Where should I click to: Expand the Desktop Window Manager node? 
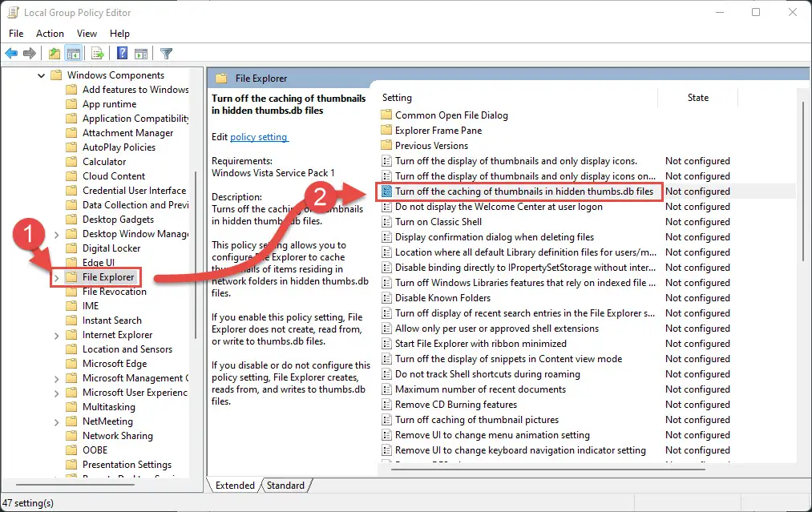[56, 235]
